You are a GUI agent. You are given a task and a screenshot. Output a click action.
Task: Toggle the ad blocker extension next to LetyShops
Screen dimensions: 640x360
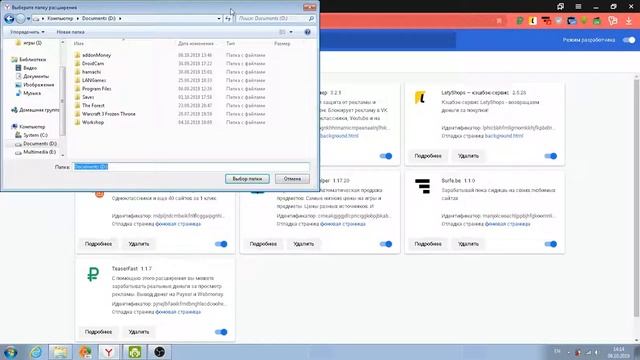click(386, 156)
